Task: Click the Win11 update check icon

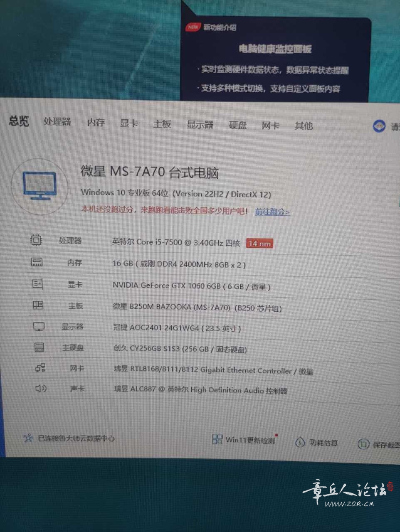Action: [217, 439]
